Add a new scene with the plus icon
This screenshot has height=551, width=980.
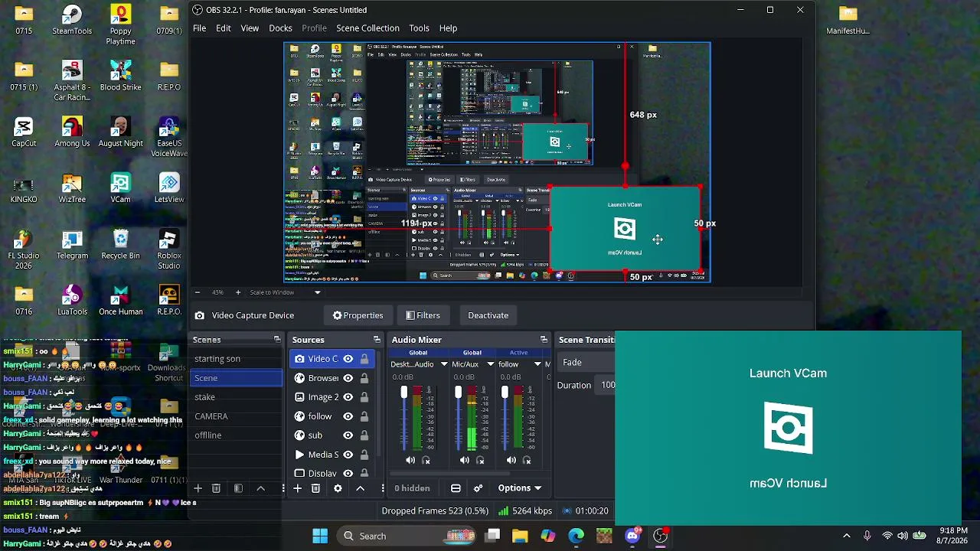pos(198,488)
